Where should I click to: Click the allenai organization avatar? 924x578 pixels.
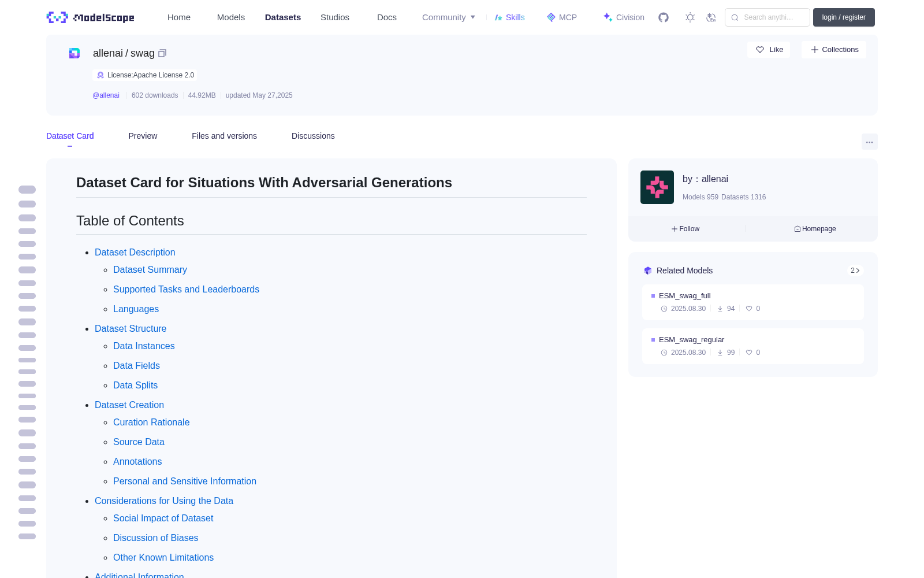(x=657, y=187)
